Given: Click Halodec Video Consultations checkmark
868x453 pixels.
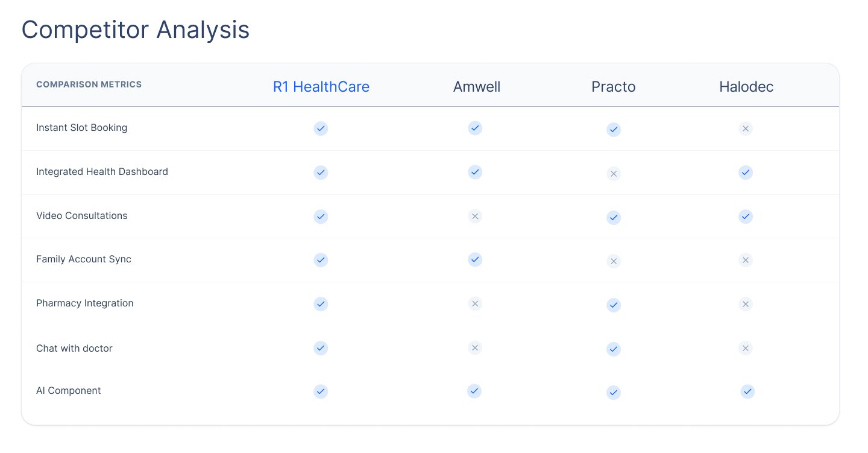Looking at the screenshot, I should (746, 216).
